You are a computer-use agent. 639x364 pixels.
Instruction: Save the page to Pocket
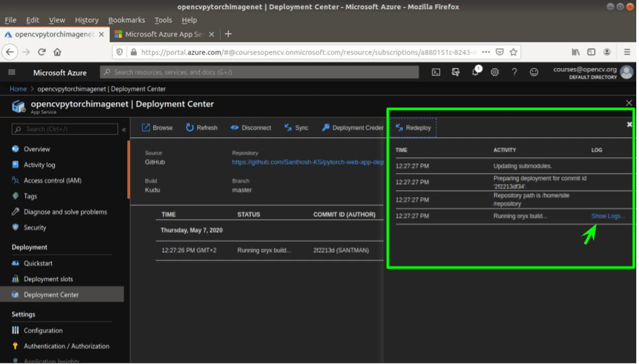tap(500, 52)
